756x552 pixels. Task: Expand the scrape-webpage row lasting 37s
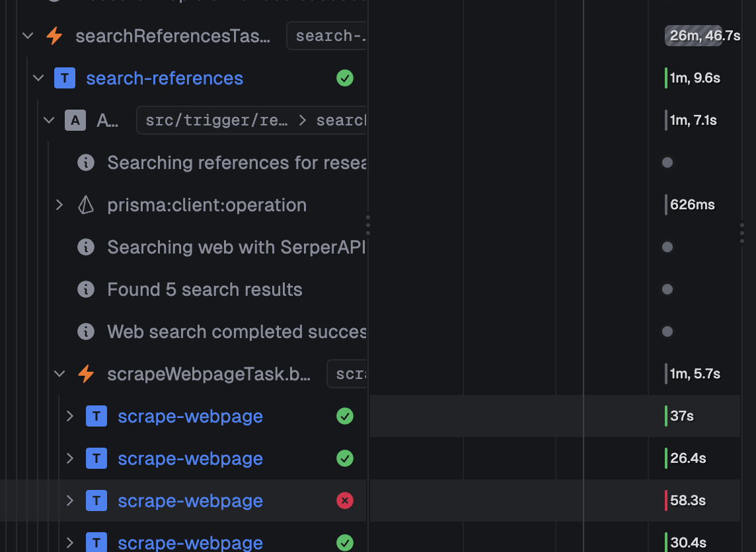pos(70,416)
